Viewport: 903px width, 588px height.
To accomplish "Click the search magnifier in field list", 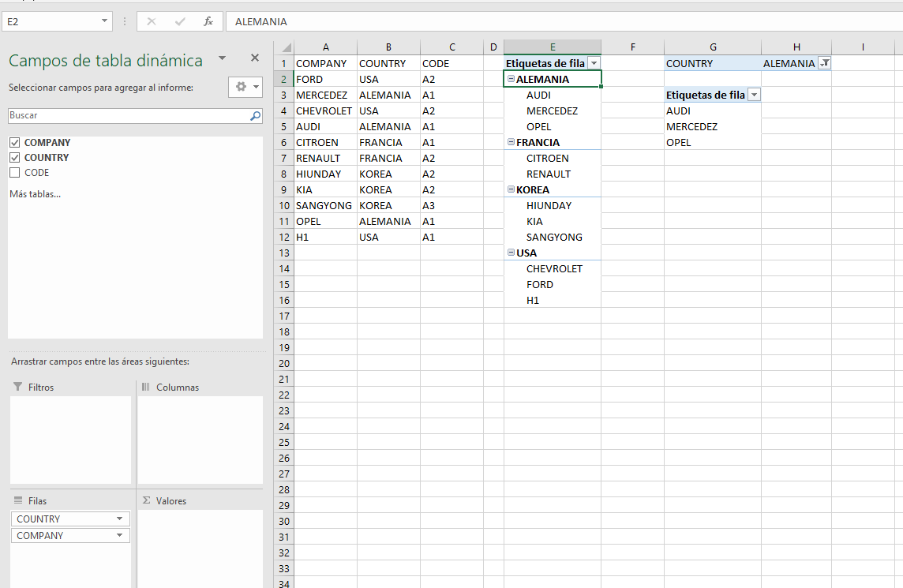I will [255, 116].
